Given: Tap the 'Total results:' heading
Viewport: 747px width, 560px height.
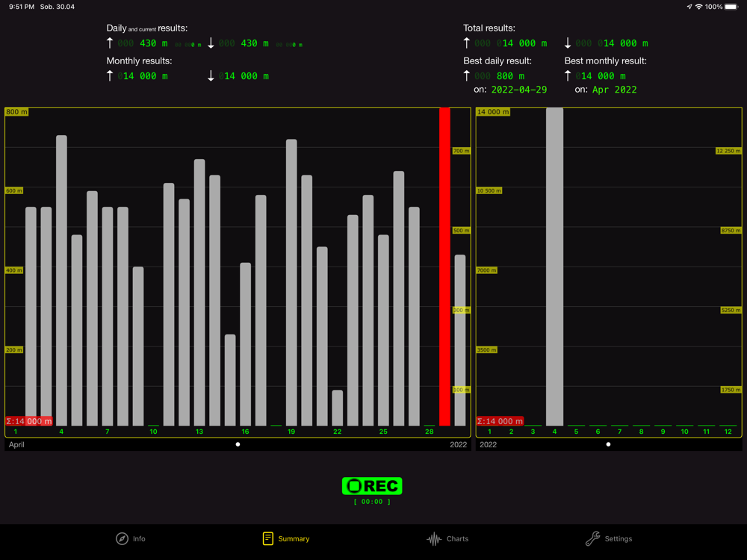Looking at the screenshot, I should (x=489, y=28).
